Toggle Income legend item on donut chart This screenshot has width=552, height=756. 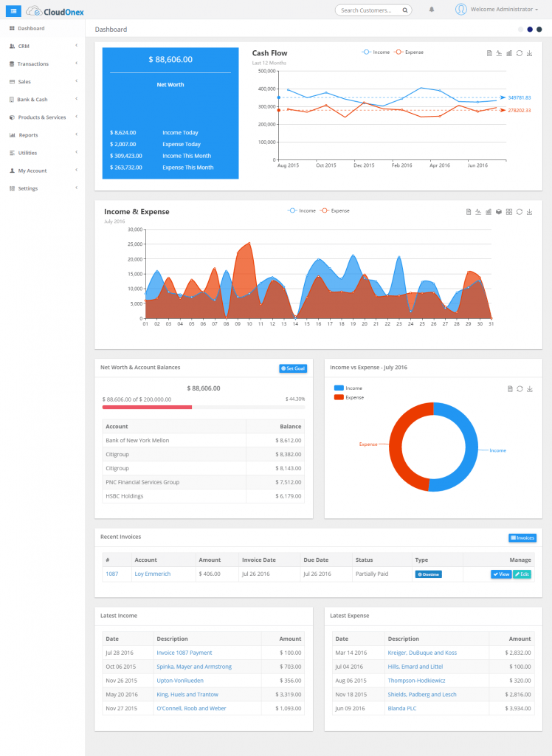348,388
